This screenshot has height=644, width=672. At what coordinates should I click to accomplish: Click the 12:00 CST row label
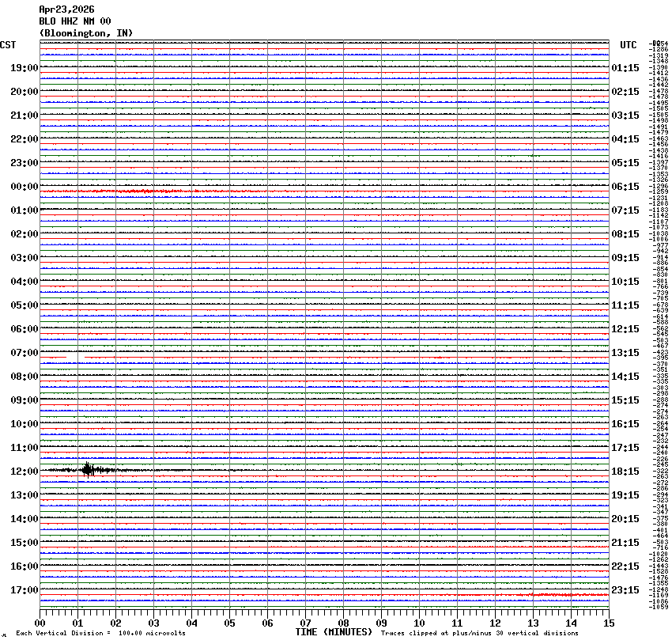[24, 472]
